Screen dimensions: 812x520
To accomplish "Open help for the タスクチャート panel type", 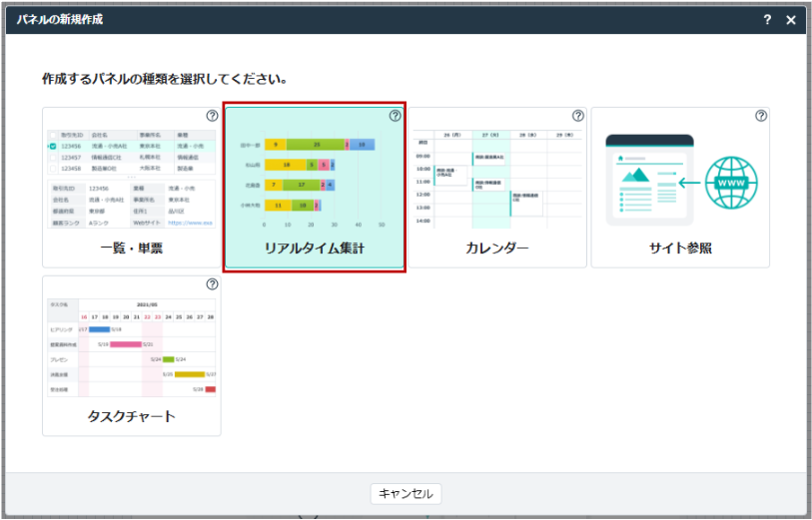I will click(212, 284).
